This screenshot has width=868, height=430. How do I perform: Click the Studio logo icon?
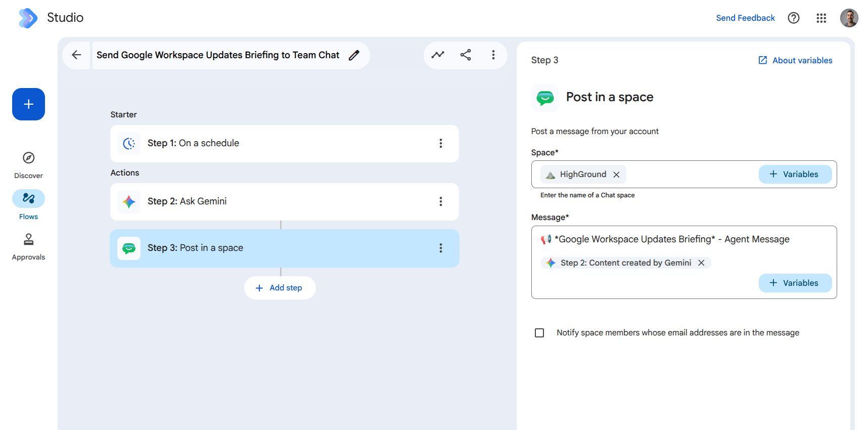[x=28, y=18]
